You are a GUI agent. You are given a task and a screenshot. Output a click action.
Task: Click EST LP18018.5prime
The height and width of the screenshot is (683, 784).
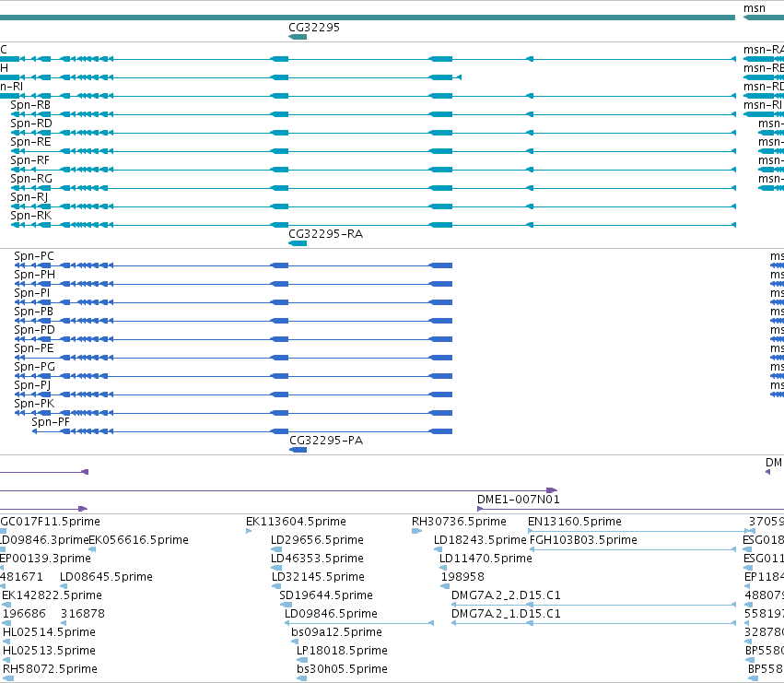coord(342,651)
